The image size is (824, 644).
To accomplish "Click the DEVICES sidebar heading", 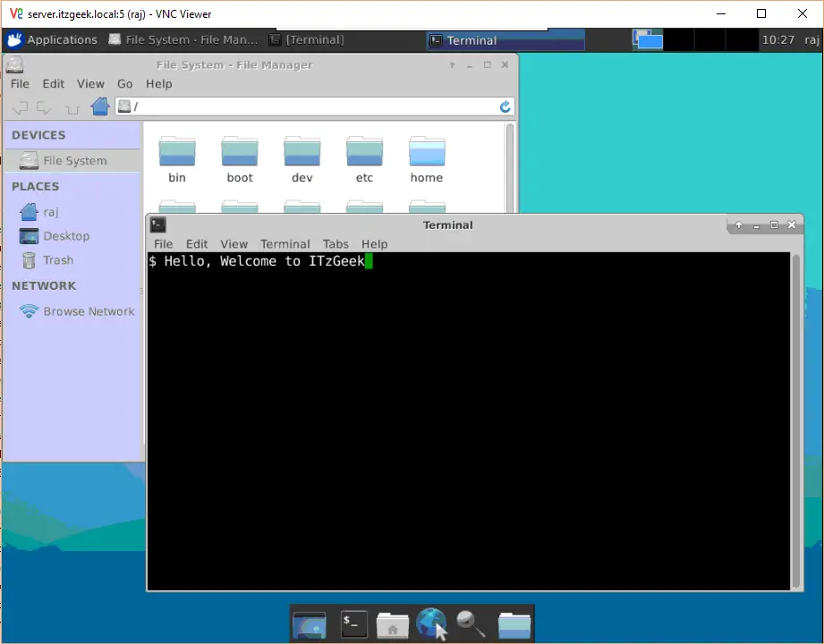I will coord(38,136).
